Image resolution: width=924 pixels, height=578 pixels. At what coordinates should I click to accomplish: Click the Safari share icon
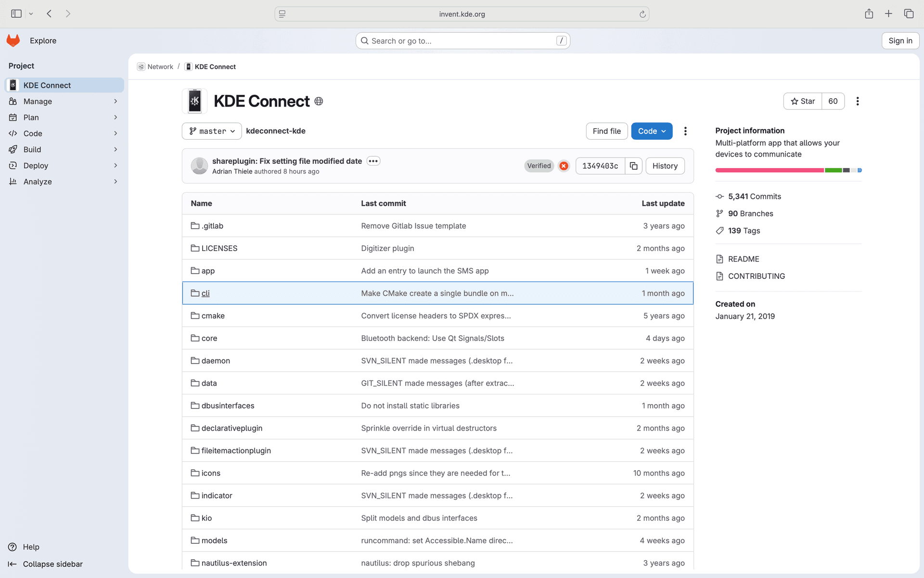pos(869,13)
